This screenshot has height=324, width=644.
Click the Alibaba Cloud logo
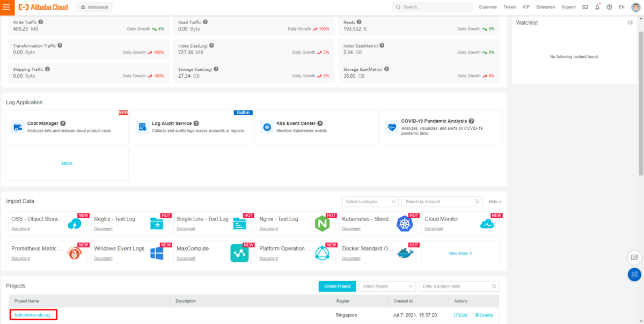point(43,7)
